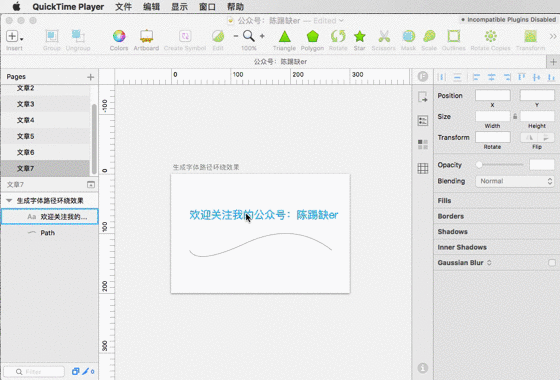Click the layer Filter search field
This screenshot has height=380, width=560.
click(x=34, y=371)
